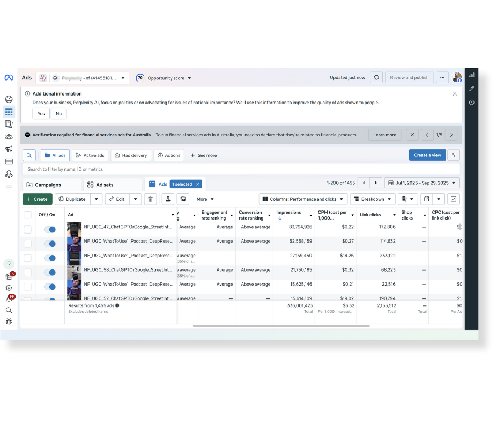504x423 pixels.
Task: Open Account overview gauge icon in sidebar
Action: tap(9, 99)
